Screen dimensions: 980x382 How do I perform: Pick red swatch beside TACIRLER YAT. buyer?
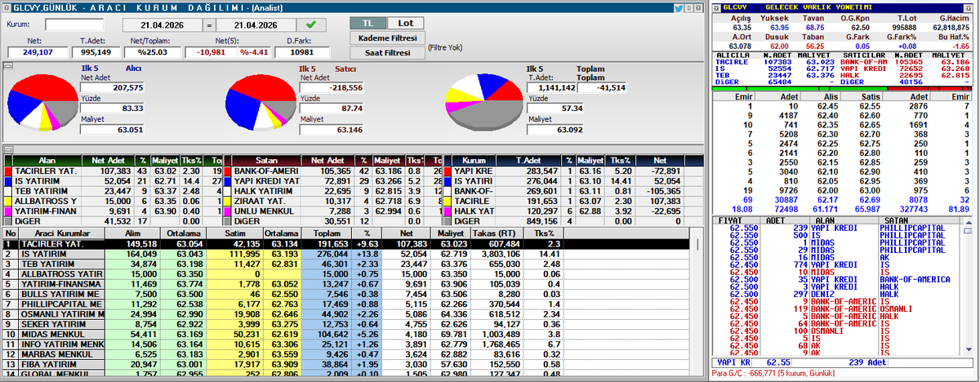coord(7,172)
